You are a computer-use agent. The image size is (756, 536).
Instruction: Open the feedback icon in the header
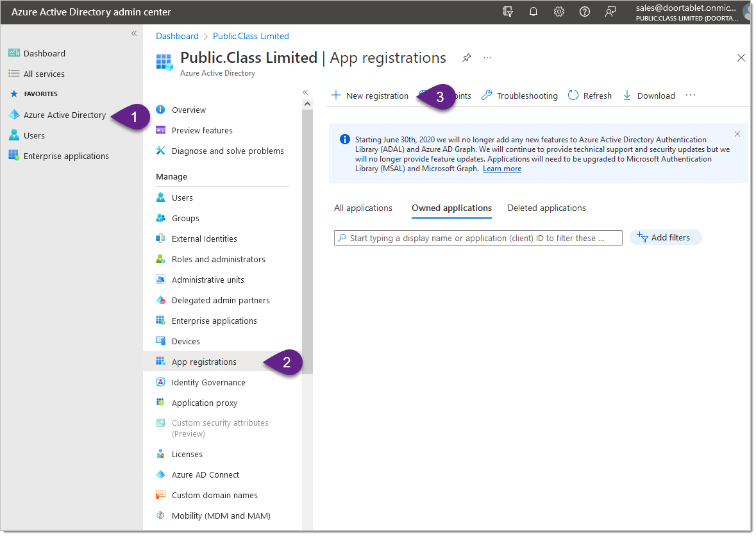pos(610,12)
